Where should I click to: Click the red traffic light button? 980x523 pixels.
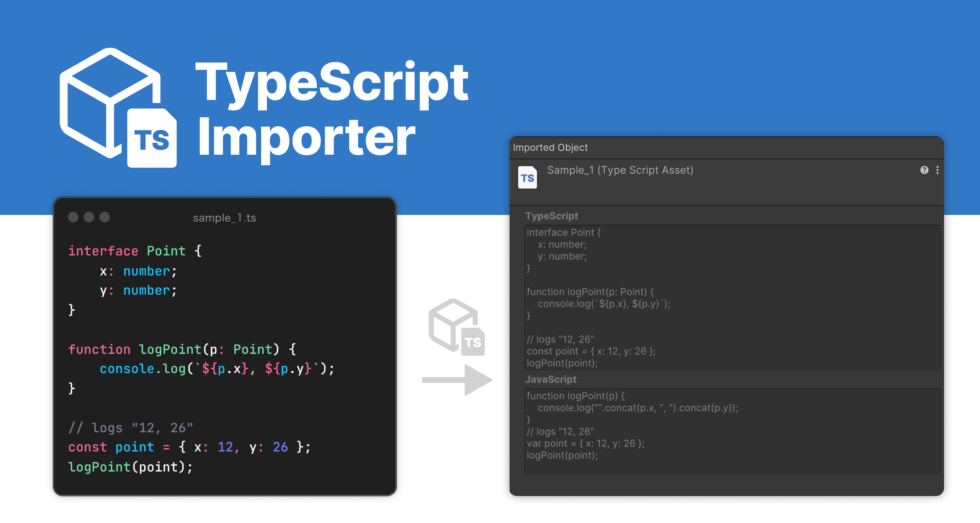(x=74, y=217)
